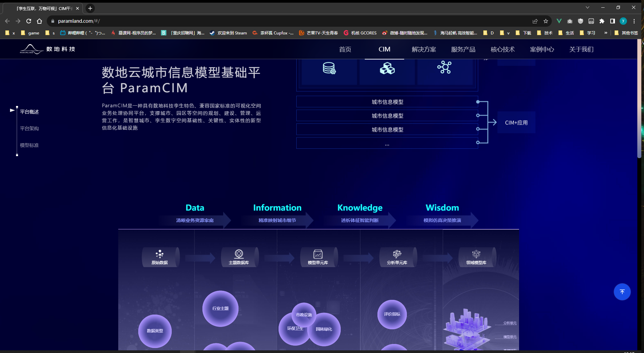Click the 园林绿化 bubble
Screen dimensions: 644x353
[x=324, y=329]
